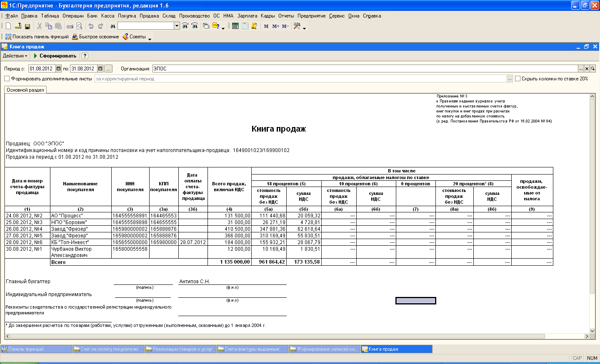Click the binoculars find icon beside the search box
This screenshot has height=364, width=600.
tap(112, 26)
